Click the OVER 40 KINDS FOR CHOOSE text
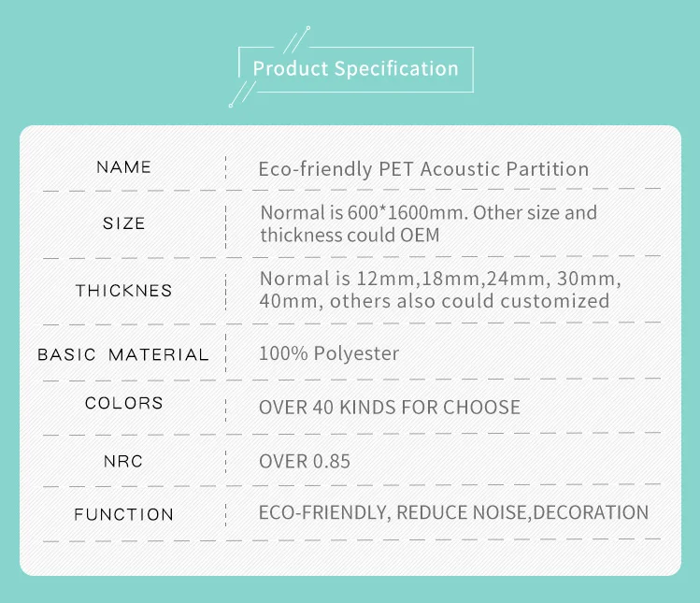The height and width of the screenshot is (603, 700). 390,408
